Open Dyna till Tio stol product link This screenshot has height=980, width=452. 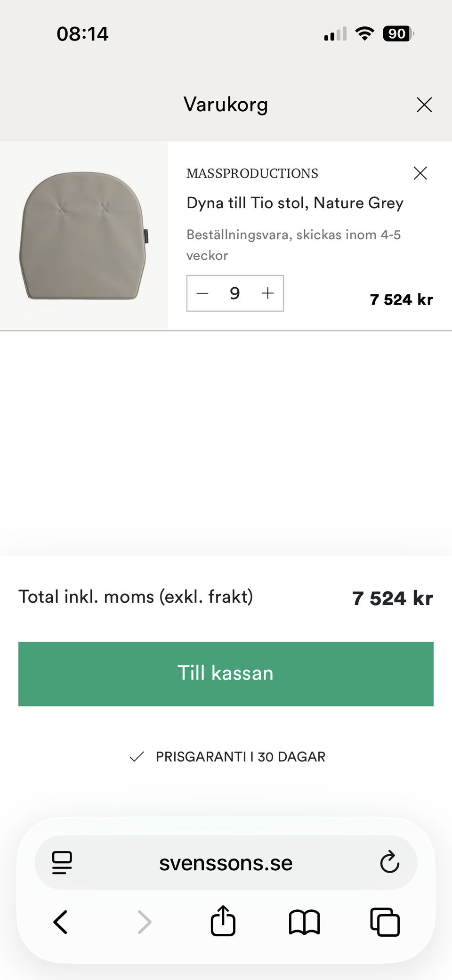[295, 203]
